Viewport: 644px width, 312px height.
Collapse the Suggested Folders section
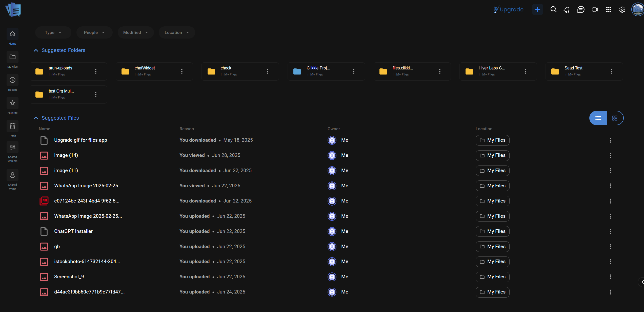click(36, 50)
